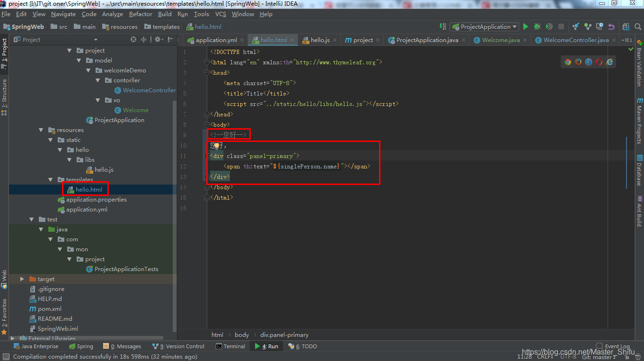Viewport: 644px width, 361px height.
Task: Open the Refactor menu
Action: [x=141, y=14]
